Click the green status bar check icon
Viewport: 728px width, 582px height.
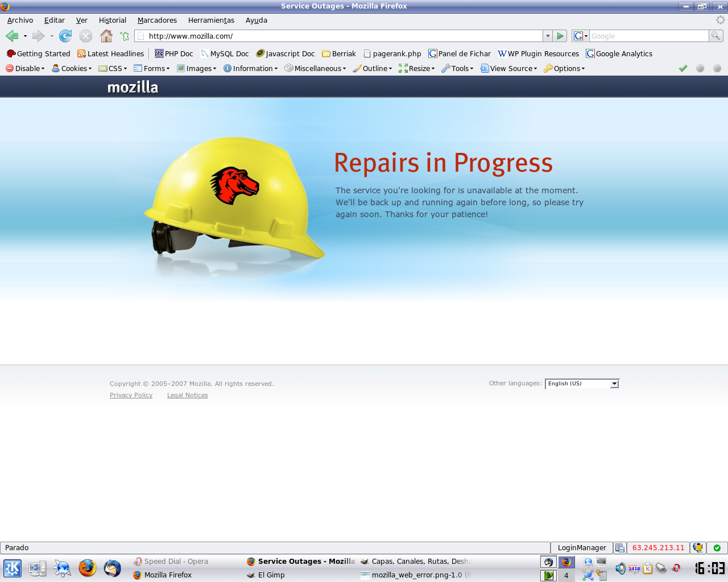click(x=717, y=548)
